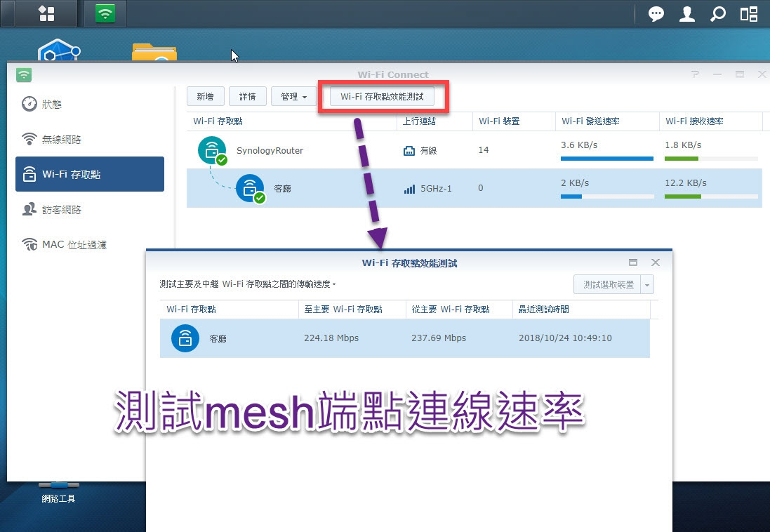
Task: Click the 有線 uplink text
Action: 428,151
